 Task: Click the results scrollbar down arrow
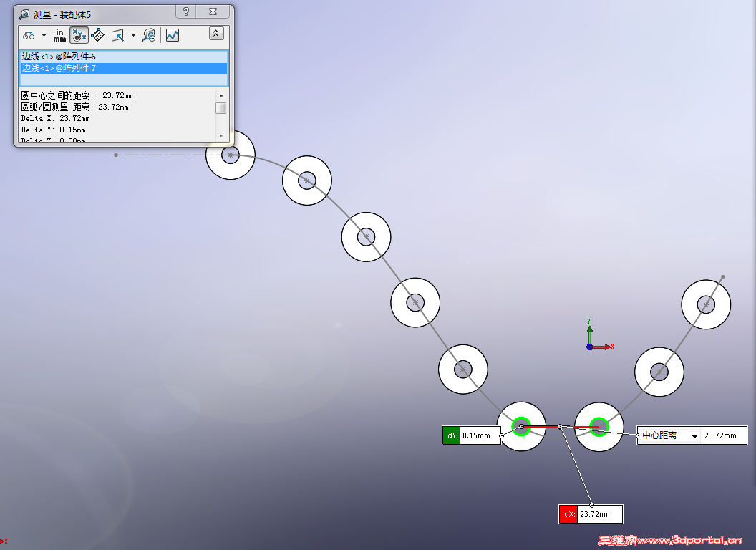[221, 136]
